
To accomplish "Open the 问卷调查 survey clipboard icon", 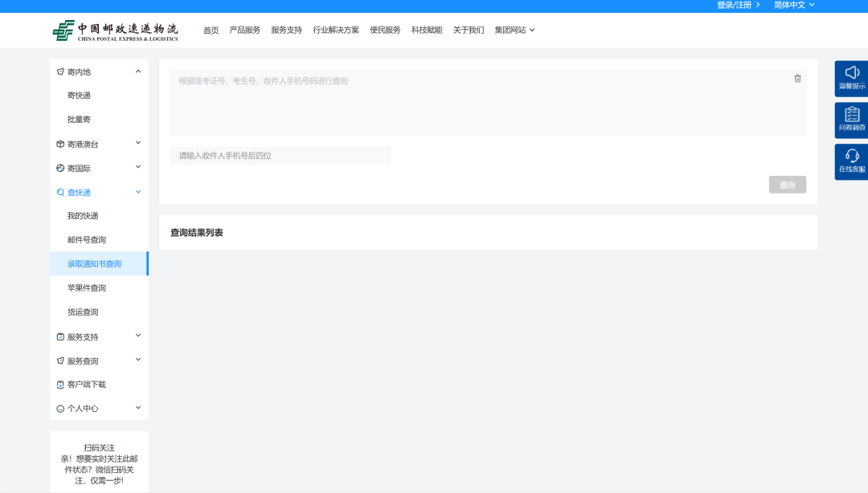I will [851, 120].
